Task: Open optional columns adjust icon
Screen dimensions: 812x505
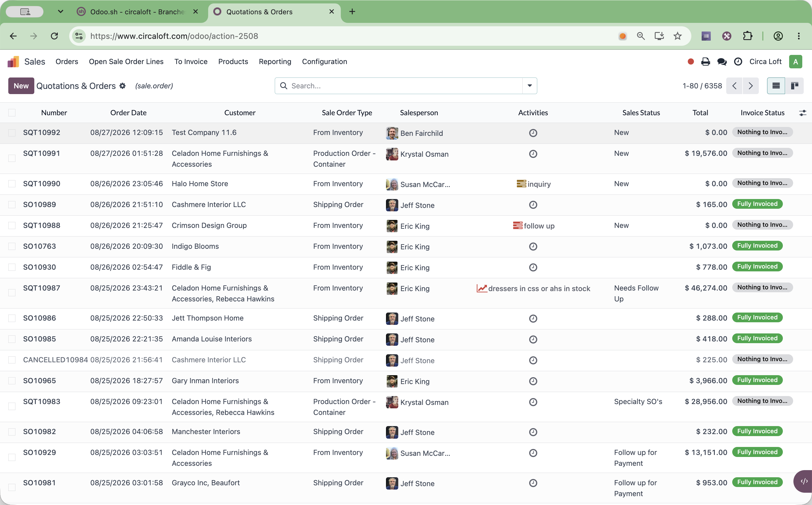Action: point(803,113)
